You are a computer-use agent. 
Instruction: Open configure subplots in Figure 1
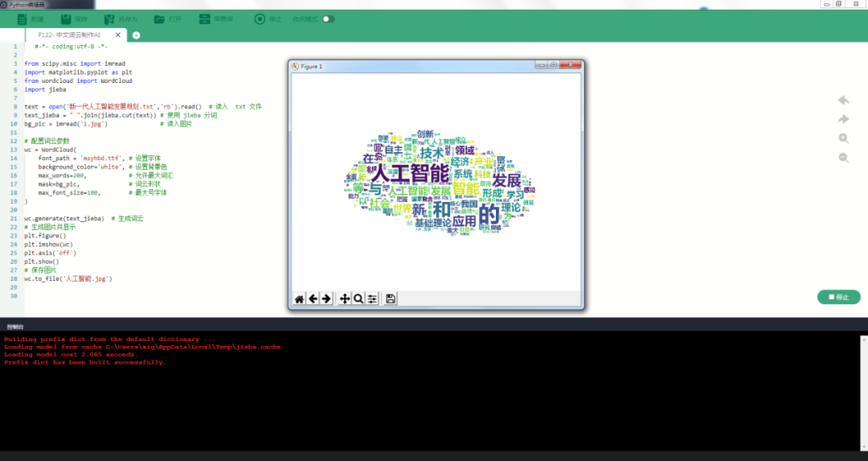[x=372, y=298]
